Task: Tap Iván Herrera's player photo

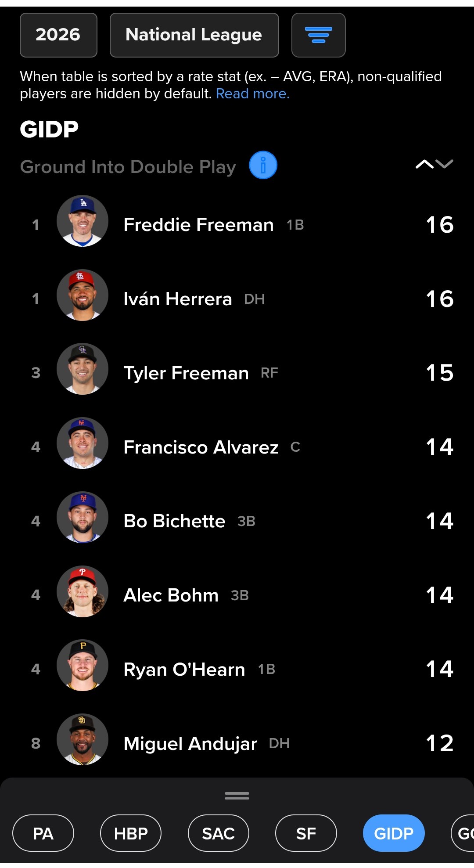Action: point(83,295)
